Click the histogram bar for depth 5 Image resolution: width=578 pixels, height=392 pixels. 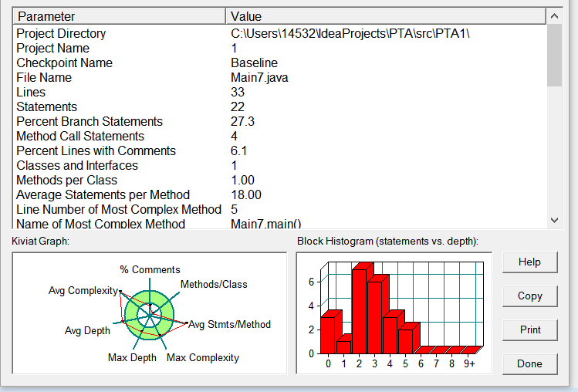click(x=405, y=341)
